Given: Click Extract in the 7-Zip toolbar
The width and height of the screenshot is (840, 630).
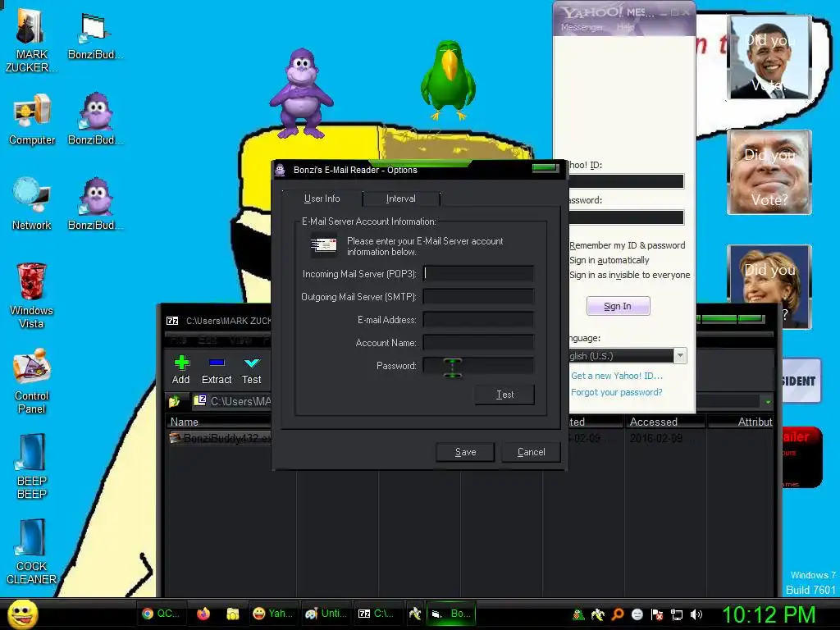Looking at the screenshot, I should pyautogui.click(x=217, y=370).
